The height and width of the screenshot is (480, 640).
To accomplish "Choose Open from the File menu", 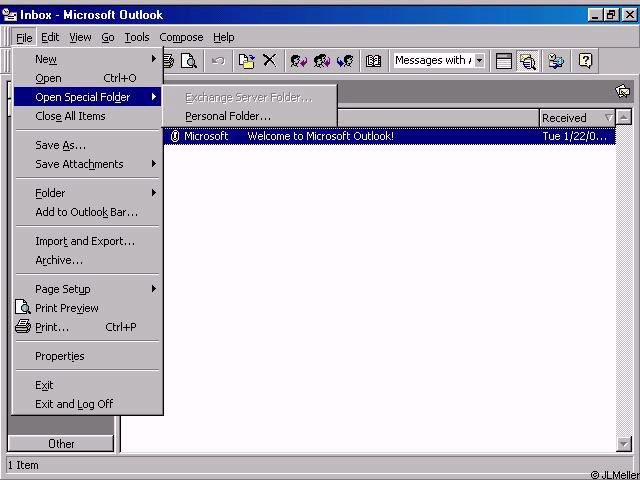I will [88, 78].
